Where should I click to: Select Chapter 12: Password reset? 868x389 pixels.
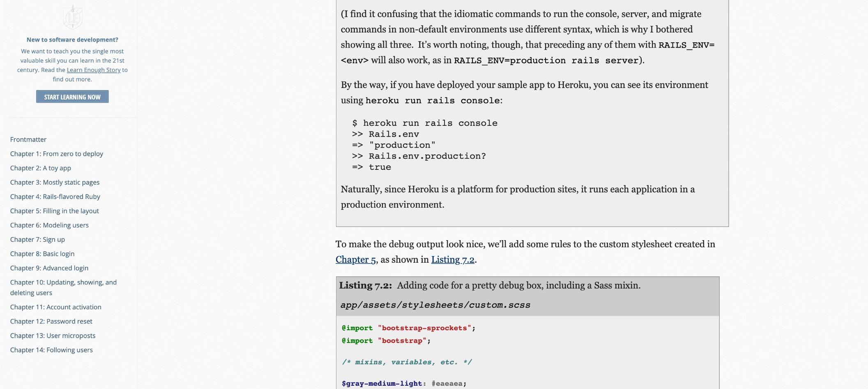pos(51,321)
